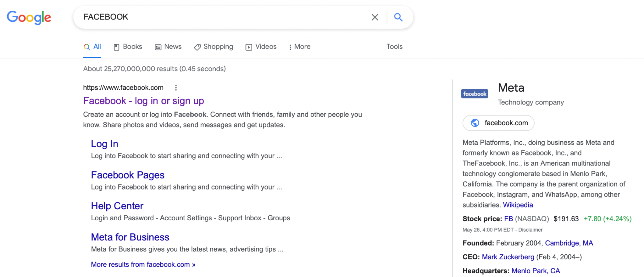Open the Log In sitelink

pyautogui.click(x=104, y=144)
